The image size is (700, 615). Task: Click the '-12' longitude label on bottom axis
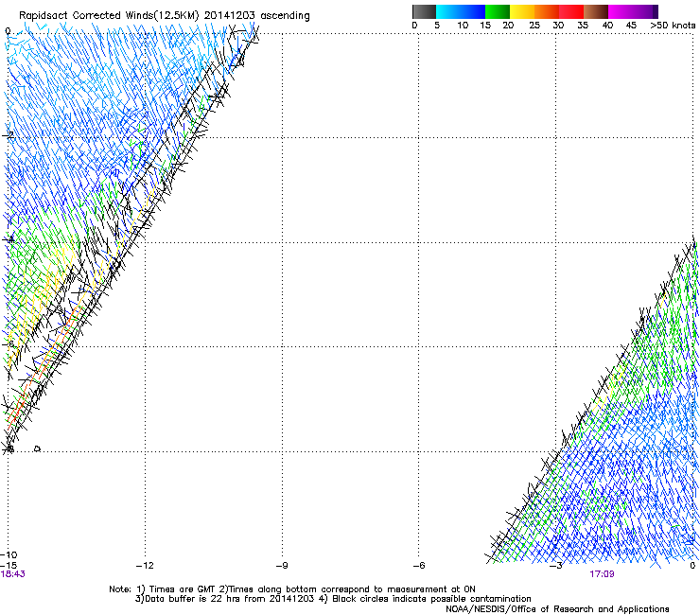pyautogui.click(x=145, y=566)
